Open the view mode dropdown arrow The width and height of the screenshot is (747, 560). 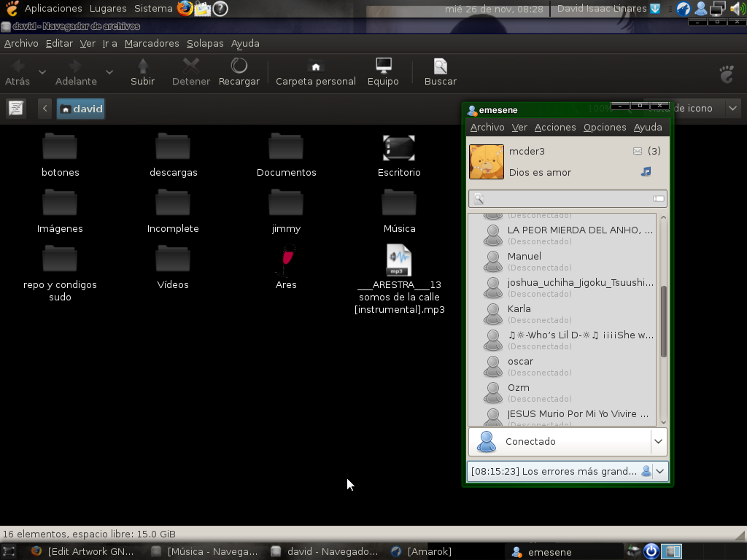coord(732,109)
